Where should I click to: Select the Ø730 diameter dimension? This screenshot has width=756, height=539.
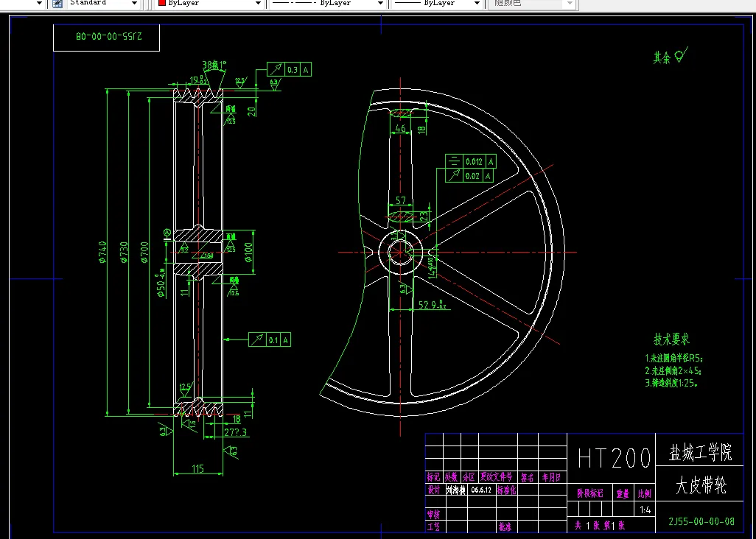pos(124,252)
